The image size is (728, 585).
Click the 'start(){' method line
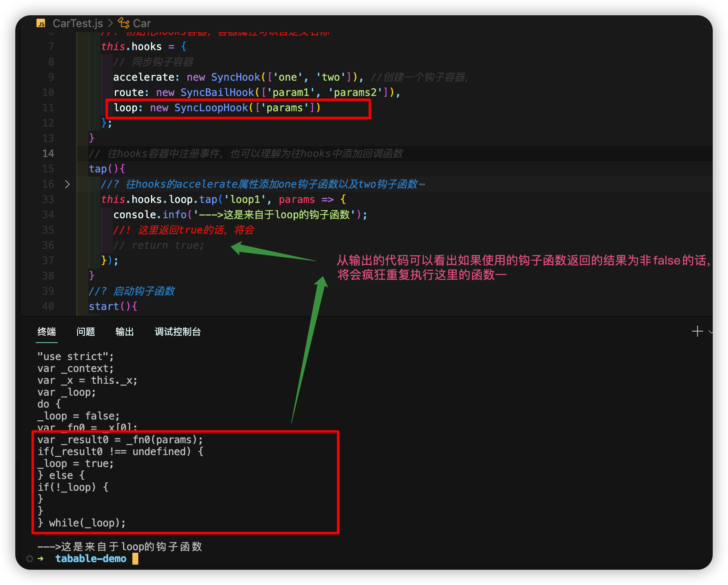coord(113,306)
